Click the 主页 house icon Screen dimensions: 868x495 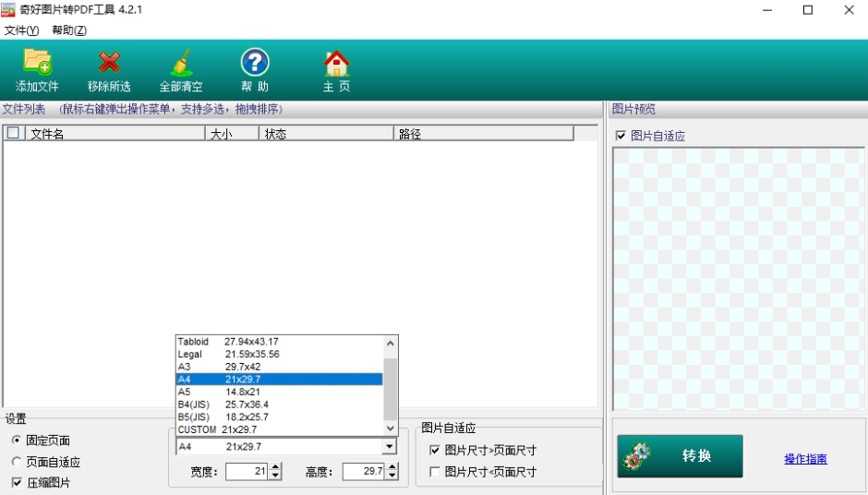(336, 63)
